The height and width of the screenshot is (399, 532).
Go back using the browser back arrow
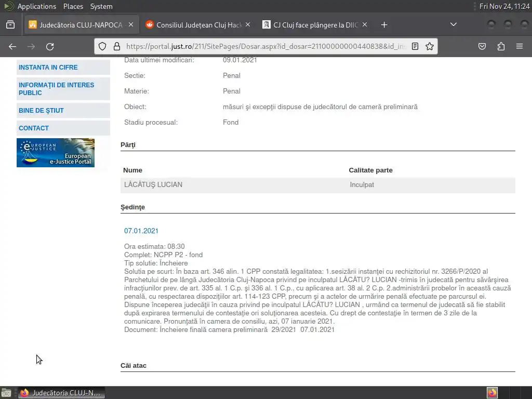12,46
